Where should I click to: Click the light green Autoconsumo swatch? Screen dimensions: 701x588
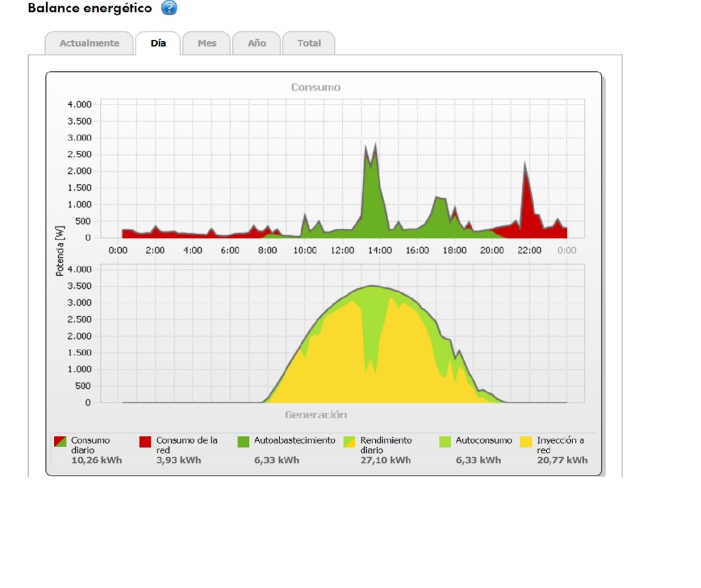[445, 442]
